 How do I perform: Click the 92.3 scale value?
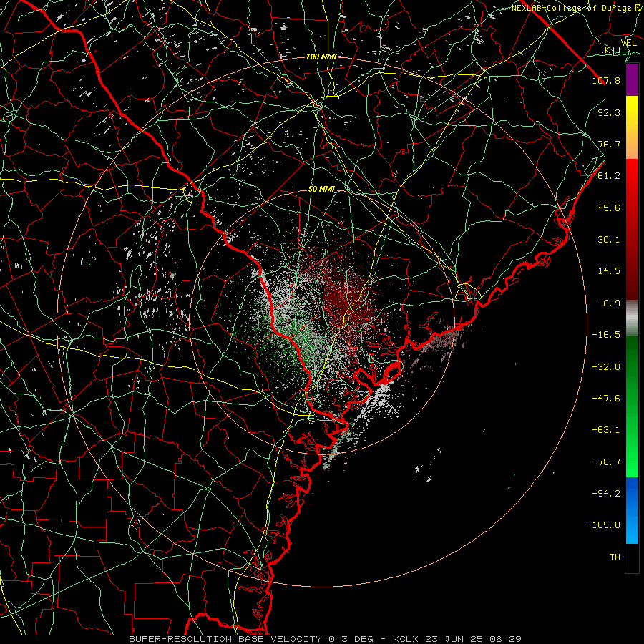(x=609, y=112)
